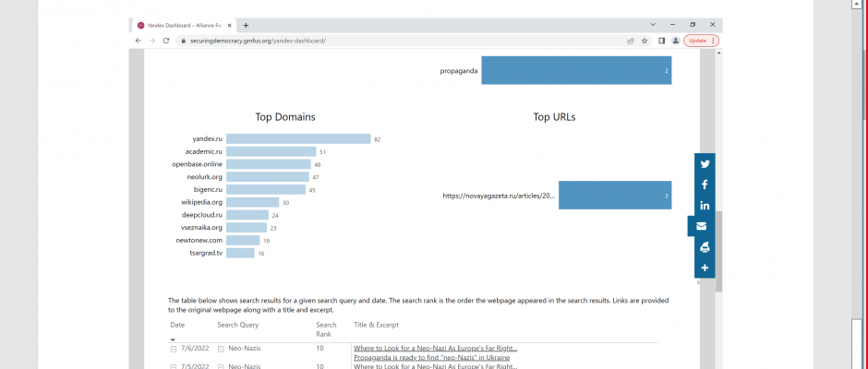Select the vseznaika.org domain bar
Screen dimensions: 868x369
tap(247, 227)
